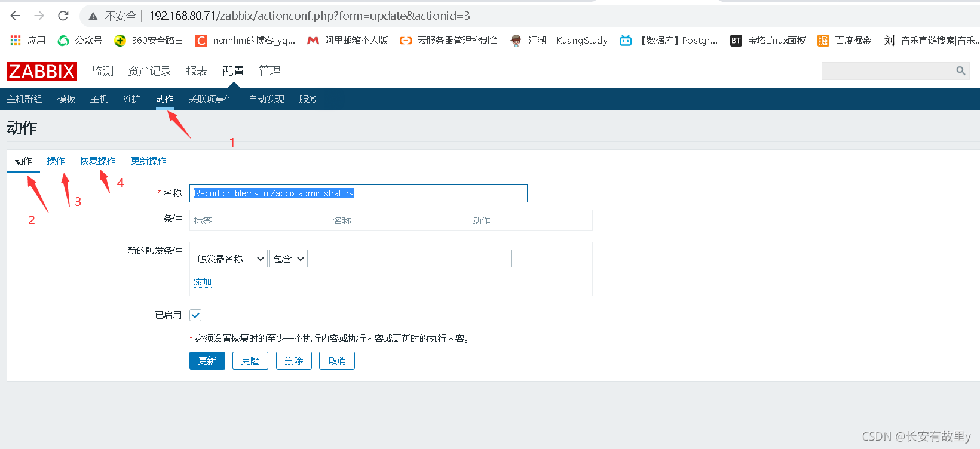Screen dimensions: 980x449
Task: Click the 名称 action name field
Action: [x=359, y=193]
